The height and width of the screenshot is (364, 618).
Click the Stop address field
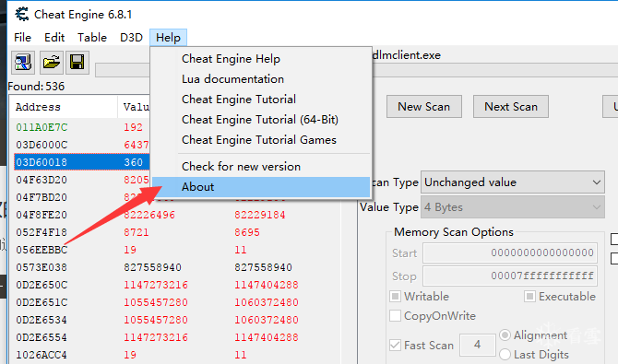[510, 276]
